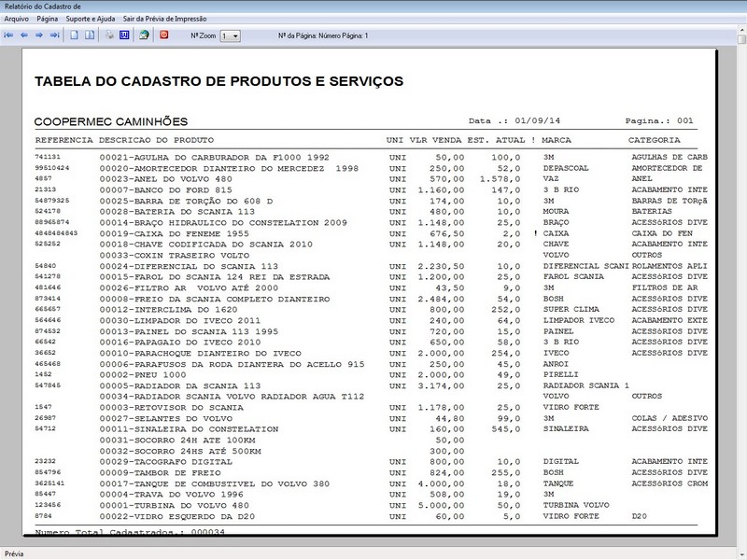Select single page view icon
This screenshot has width=747, height=560.
click(75, 35)
